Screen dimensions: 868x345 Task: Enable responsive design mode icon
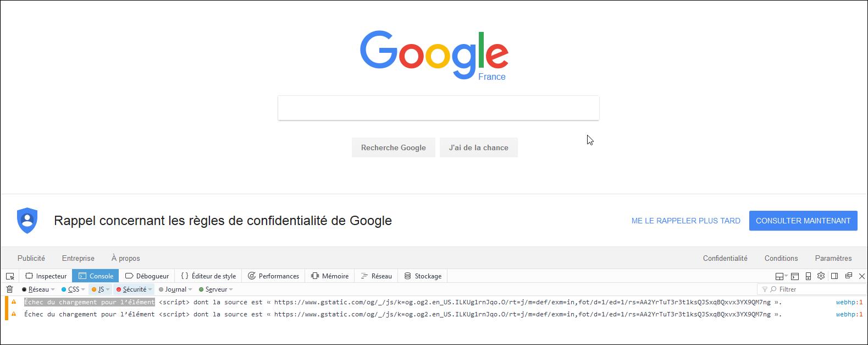click(808, 276)
